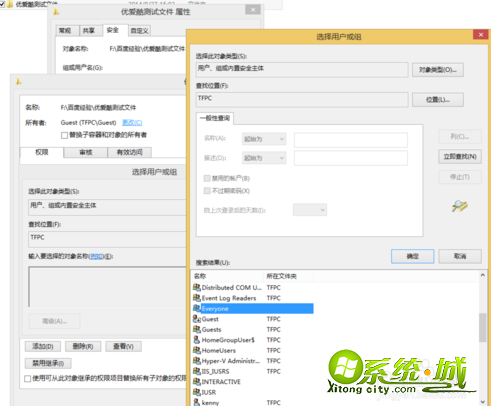
Task: Click the 名称(A) text input field
Action: tap(351, 140)
